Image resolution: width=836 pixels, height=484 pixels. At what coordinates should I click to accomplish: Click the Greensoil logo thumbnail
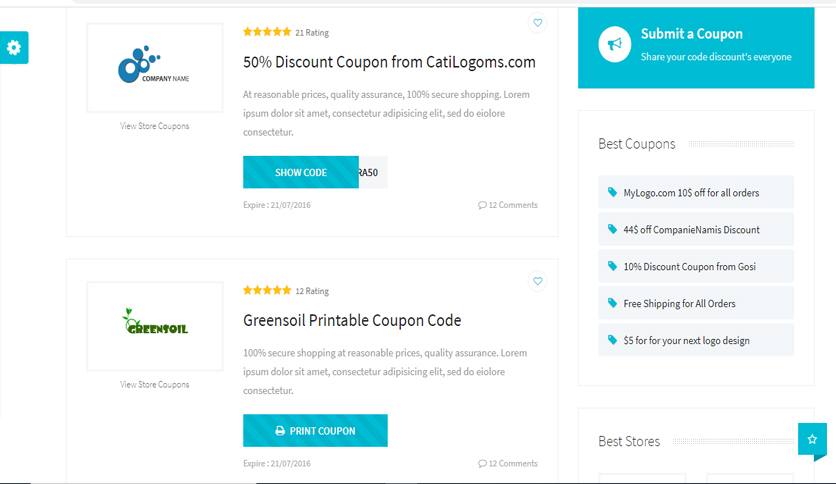[x=155, y=326]
